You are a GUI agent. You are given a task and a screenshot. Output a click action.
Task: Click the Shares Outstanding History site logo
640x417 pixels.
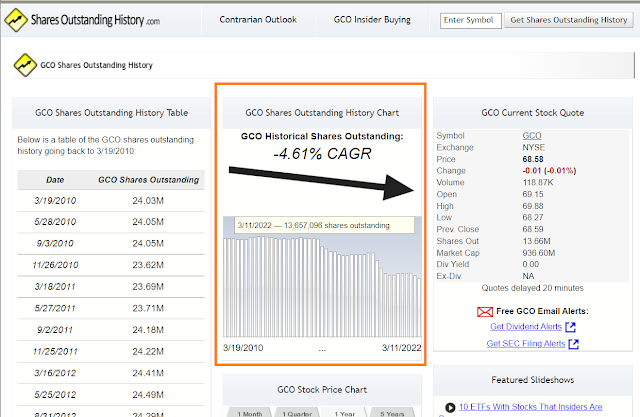pyautogui.click(x=82, y=20)
